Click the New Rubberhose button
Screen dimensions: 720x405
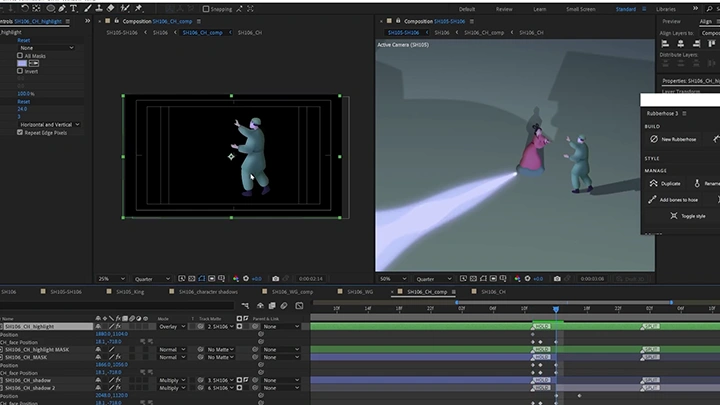coord(673,139)
